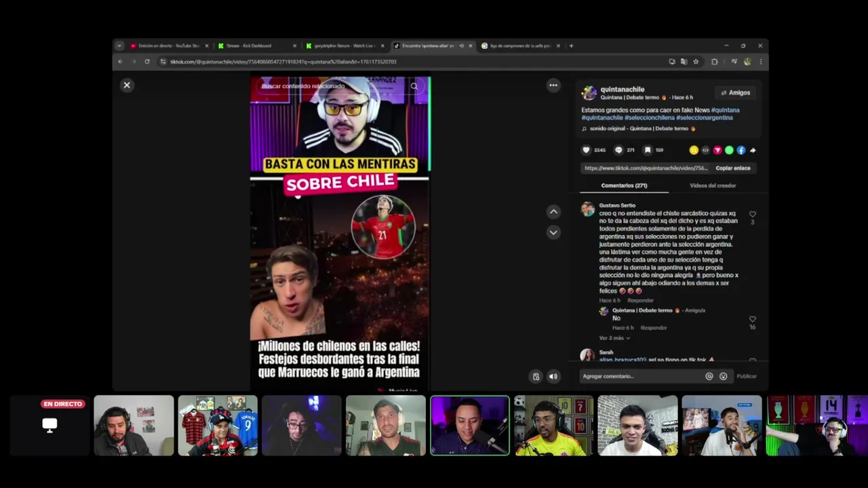Switch to 'liga de campeones' Google tab
The width and height of the screenshot is (868, 488).
(x=520, y=46)
